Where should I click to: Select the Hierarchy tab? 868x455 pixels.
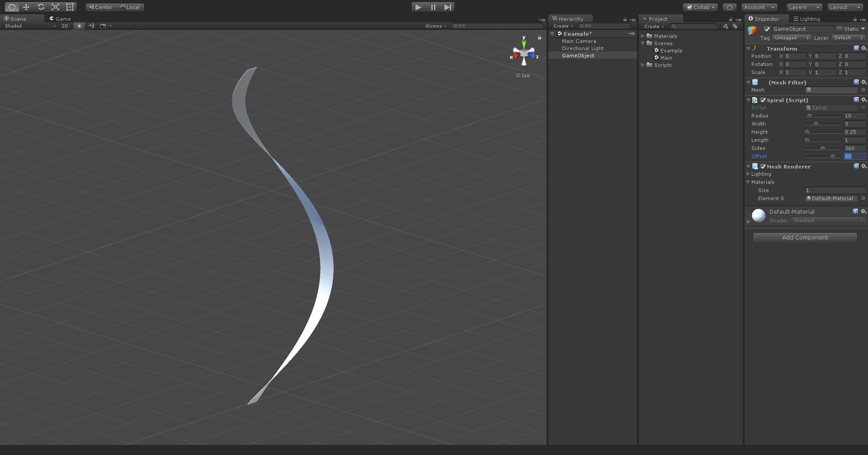[x=571, y=19]
